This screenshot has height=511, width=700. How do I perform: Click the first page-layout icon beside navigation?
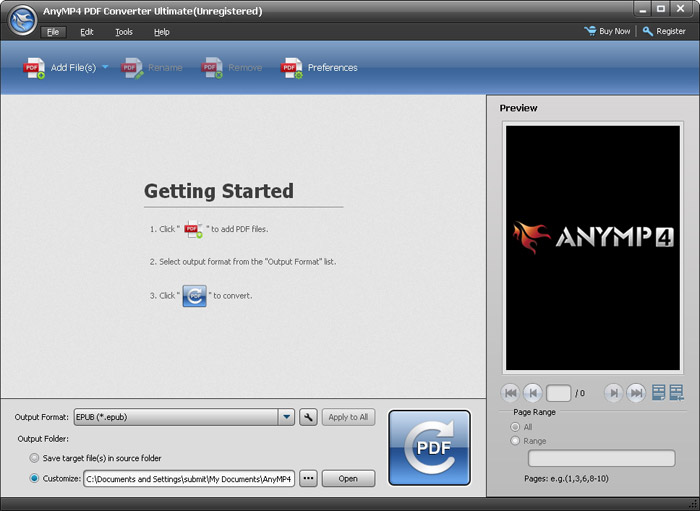[x=659, y=393]
